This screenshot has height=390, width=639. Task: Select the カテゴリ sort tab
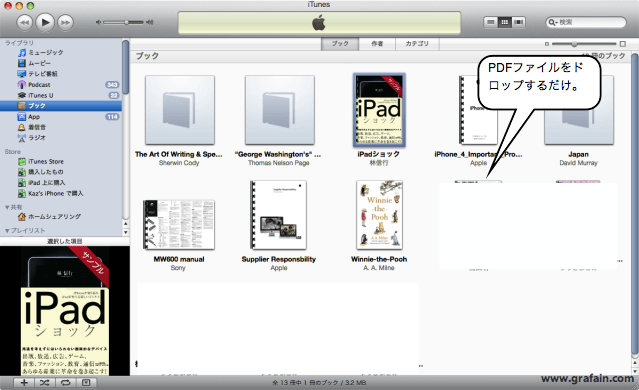point(417,44)
